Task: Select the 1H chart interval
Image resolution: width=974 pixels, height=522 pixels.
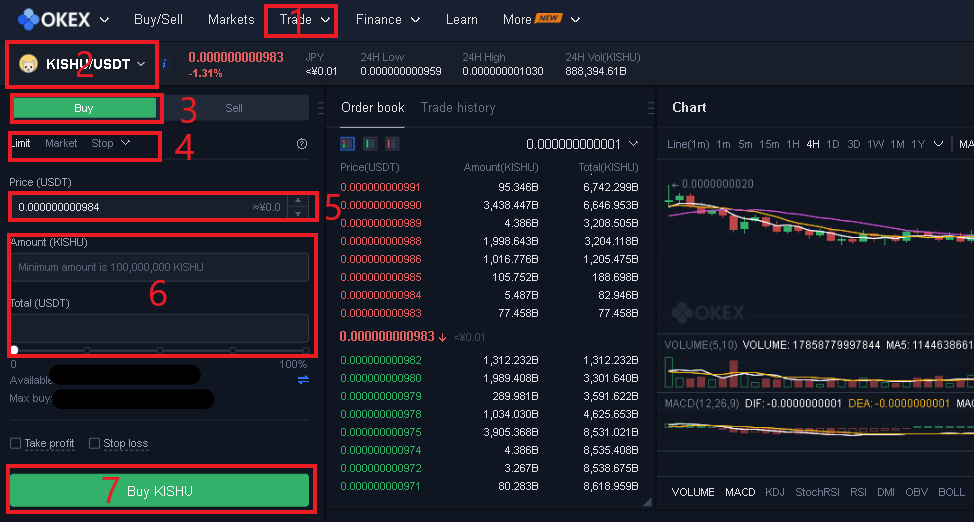Action: click(793, 144)
